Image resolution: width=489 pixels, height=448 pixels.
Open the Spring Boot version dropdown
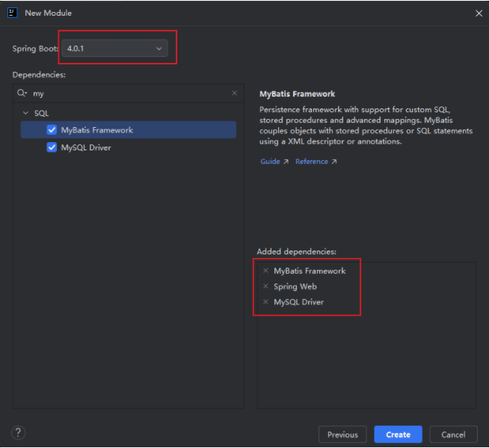click(x=114, y=49)
